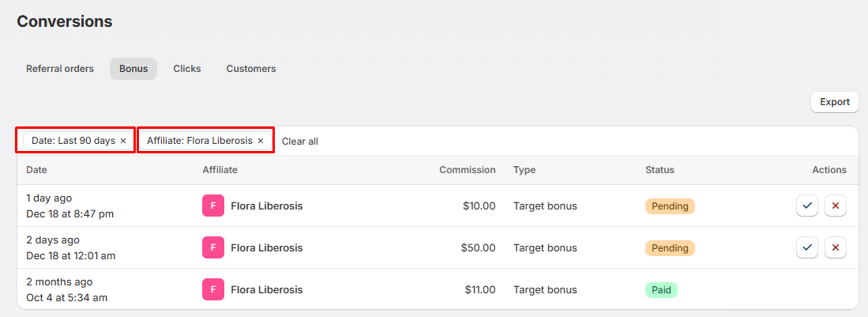Deny the $50.00 target bonus

pyautogui.click(x=836, y=248)
